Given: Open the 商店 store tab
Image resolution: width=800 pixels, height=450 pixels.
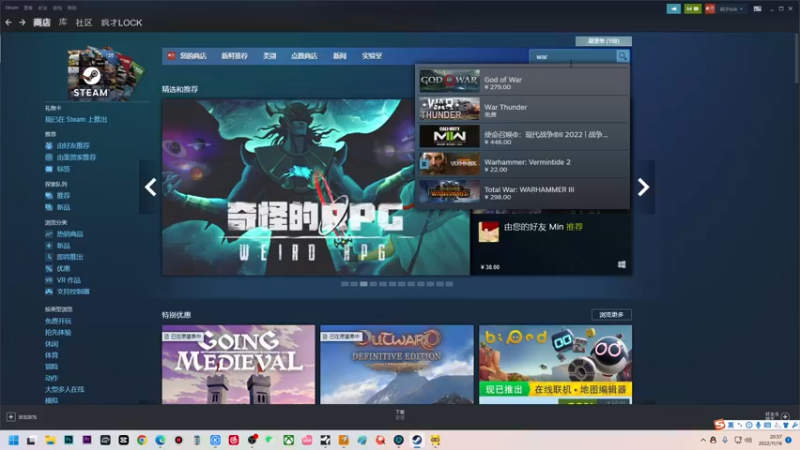Looking at the screenshot, I should [x=42, y=22].
